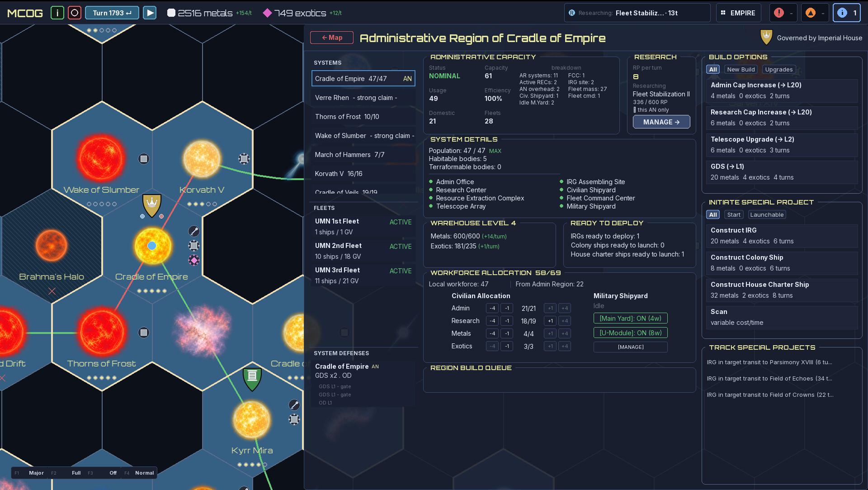Click the Map back button

point(332,38)
